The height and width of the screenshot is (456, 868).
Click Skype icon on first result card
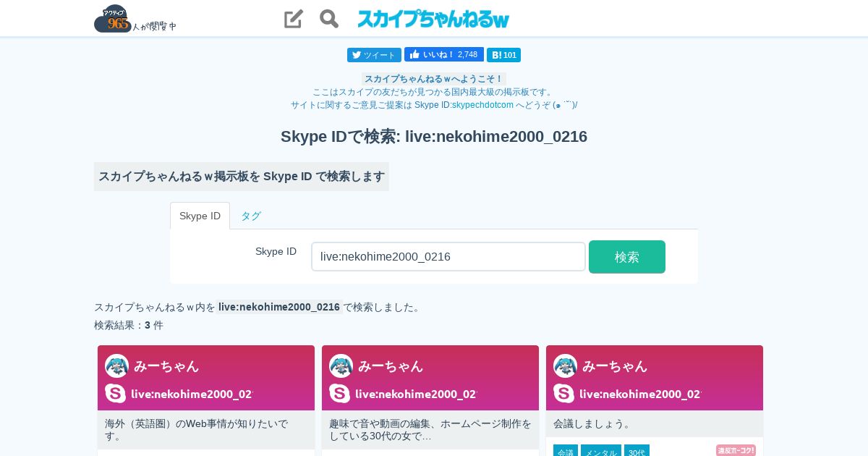(115, 394)
